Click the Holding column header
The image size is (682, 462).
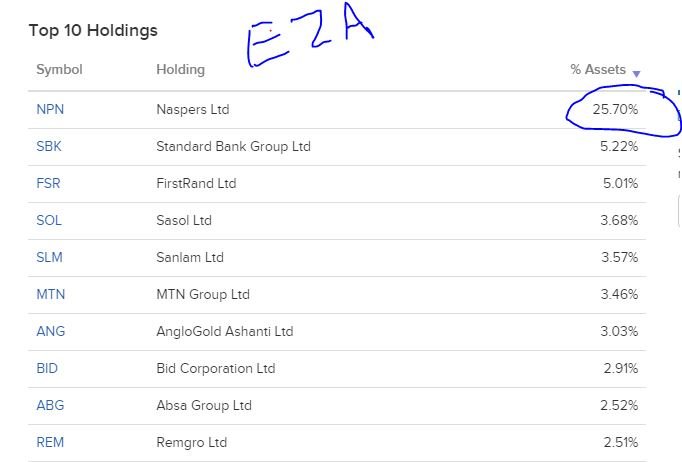181,70
